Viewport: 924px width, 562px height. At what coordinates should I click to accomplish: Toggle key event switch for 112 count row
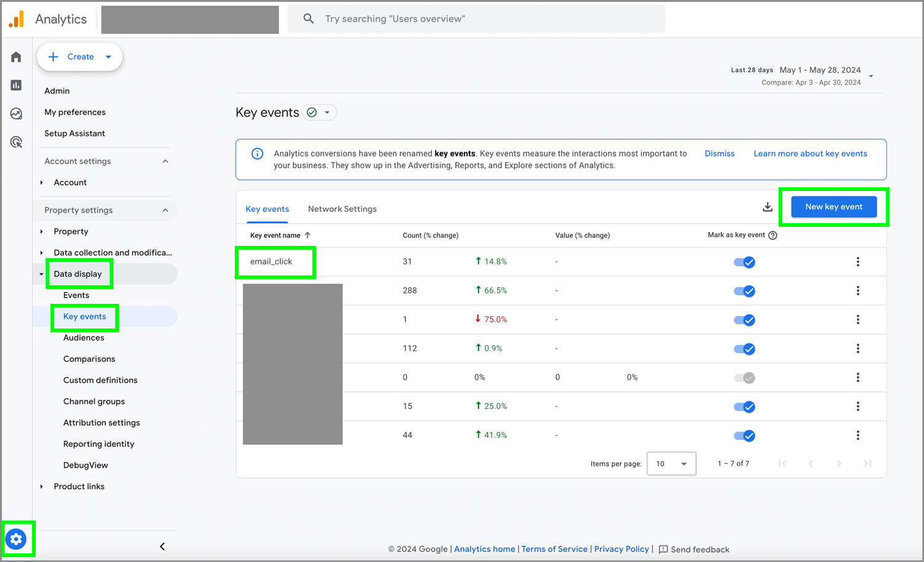(x=744, y=349)
